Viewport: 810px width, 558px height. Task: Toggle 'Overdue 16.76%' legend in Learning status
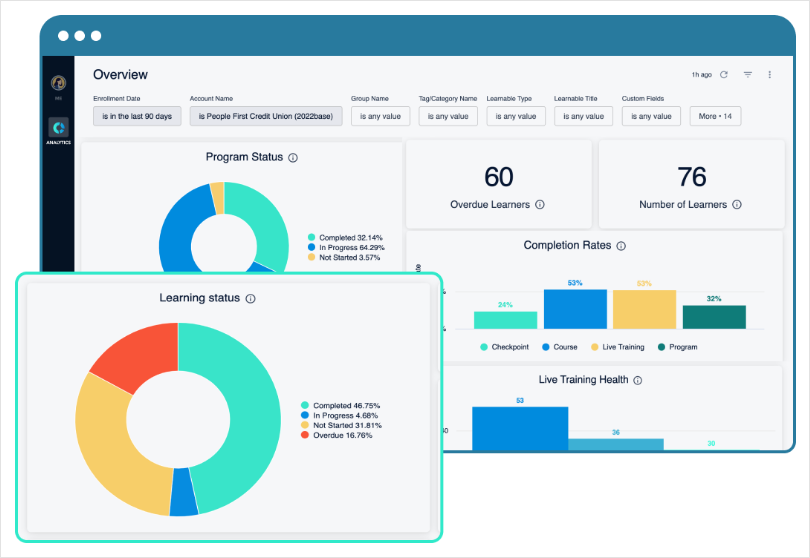pos(336,435)
